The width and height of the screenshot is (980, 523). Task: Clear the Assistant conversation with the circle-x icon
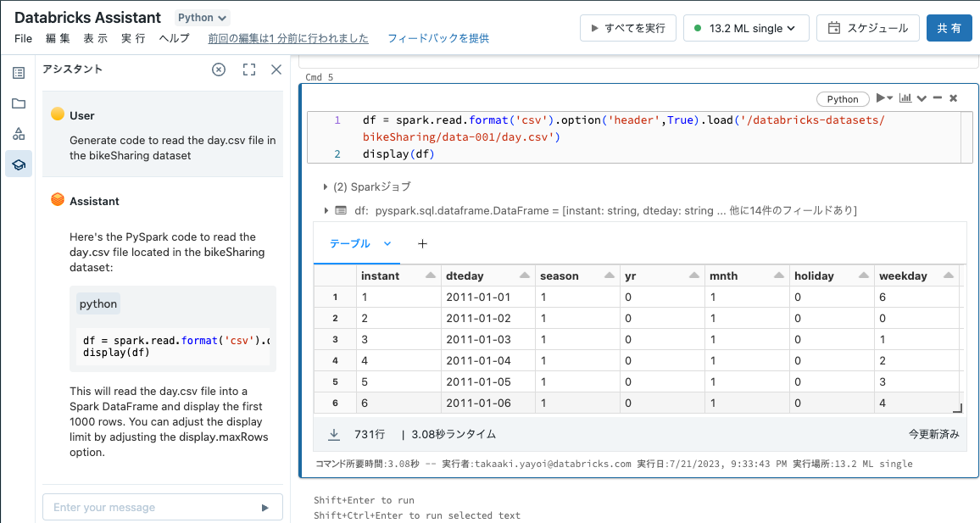(219, 69)
